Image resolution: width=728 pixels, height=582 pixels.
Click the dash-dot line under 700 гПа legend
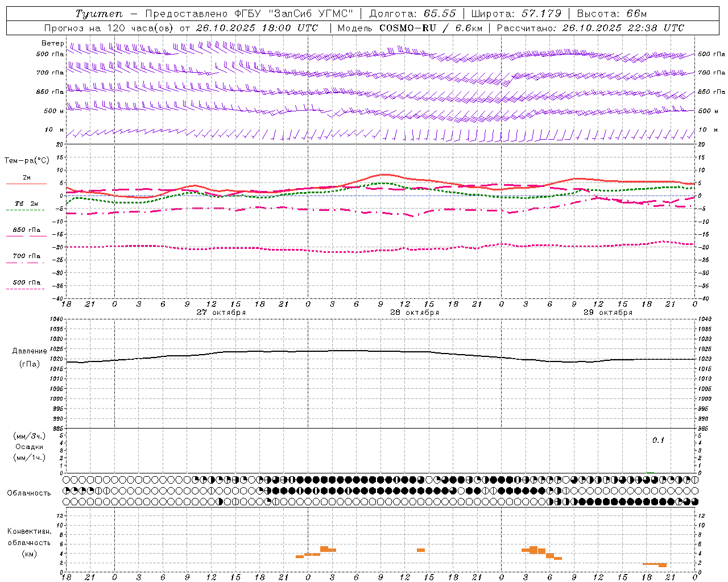(25, 263)
